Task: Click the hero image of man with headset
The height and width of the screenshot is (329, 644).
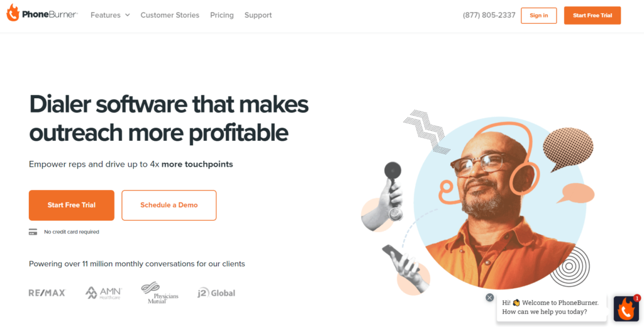Action: pos(499,203)
